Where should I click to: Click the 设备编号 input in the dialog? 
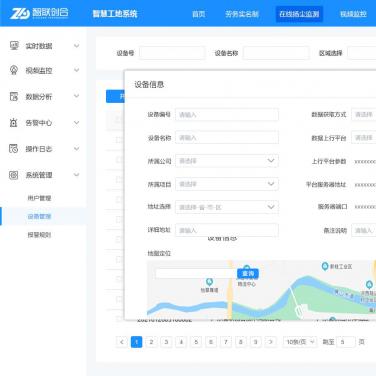pyautogui.click(x=227, y=115)
